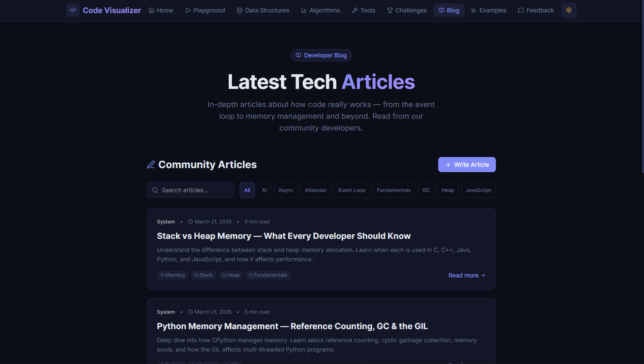Image resolution: width=644 pixels, height=364 pixels.
Task: Select the All filter chip
Action: pyautogui.click(x=247, y=190)
